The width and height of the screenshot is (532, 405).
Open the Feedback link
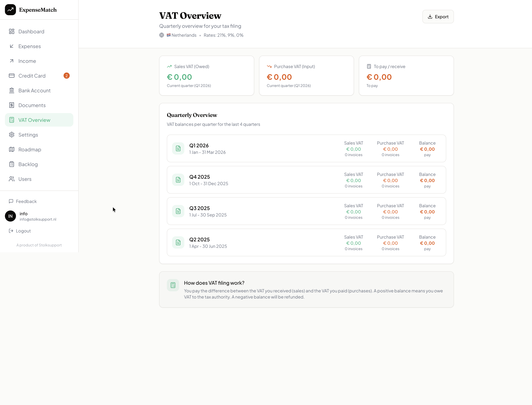coord(26,201)
